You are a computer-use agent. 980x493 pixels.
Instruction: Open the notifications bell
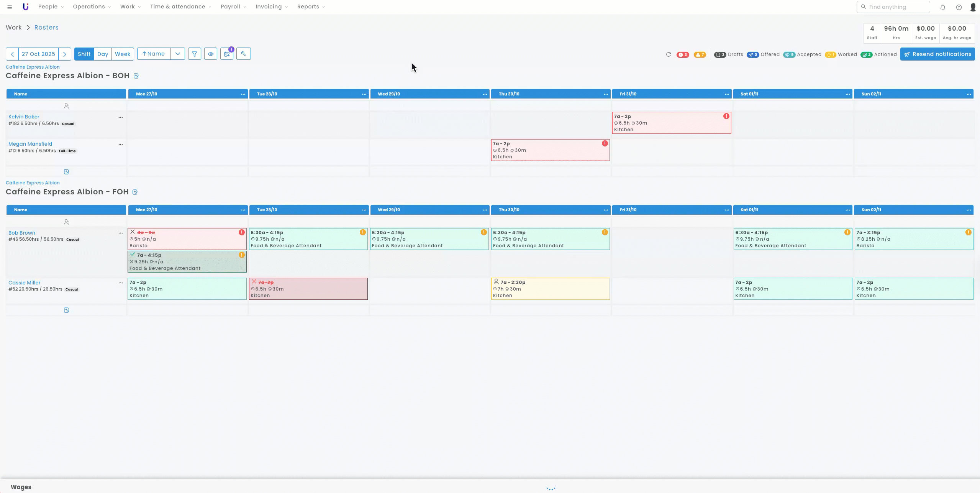(x=943, y=7)
